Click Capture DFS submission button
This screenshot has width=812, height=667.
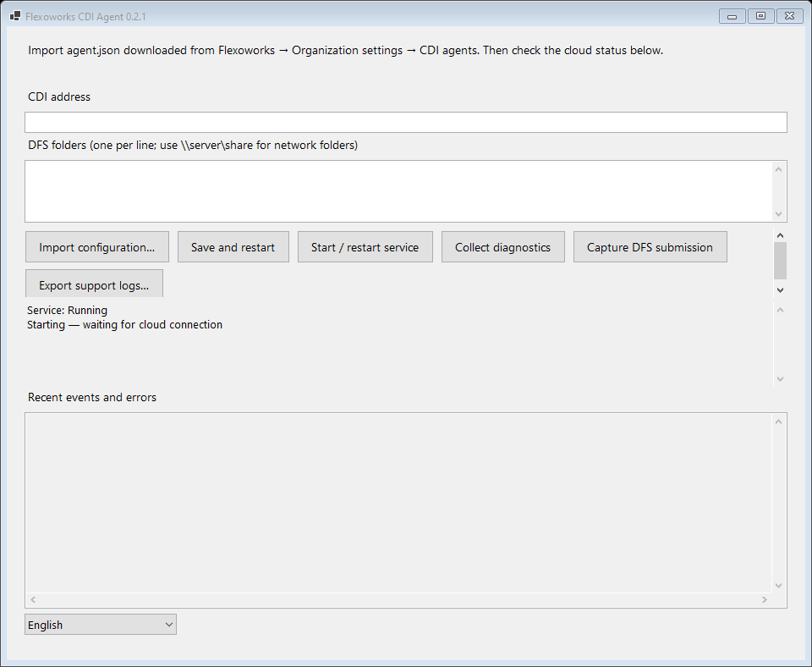[x=650, y=247]
